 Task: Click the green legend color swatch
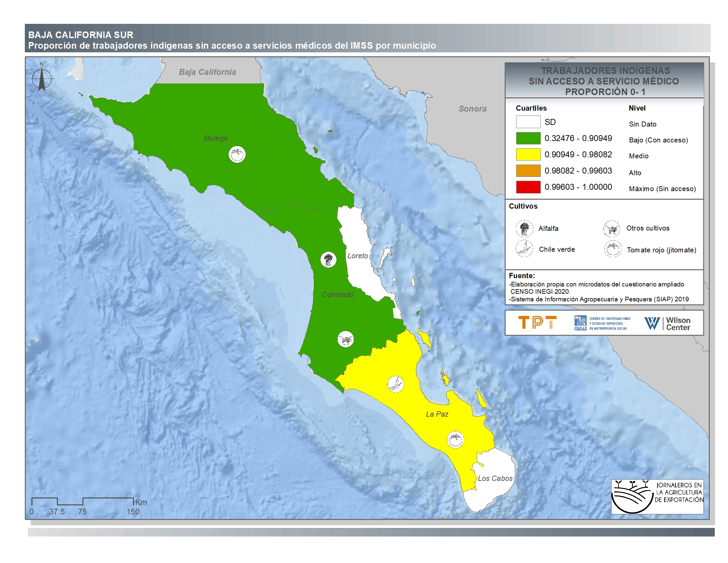tap(528, 138)
